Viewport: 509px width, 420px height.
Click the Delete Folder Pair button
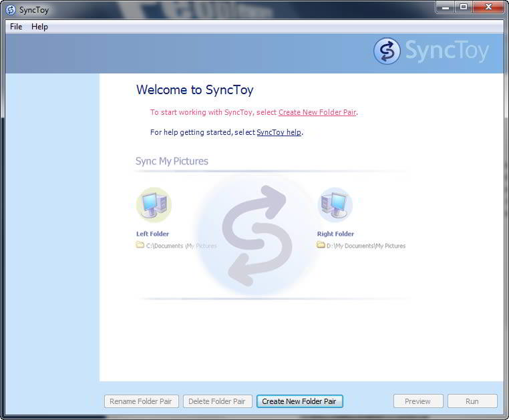[217, 401]
